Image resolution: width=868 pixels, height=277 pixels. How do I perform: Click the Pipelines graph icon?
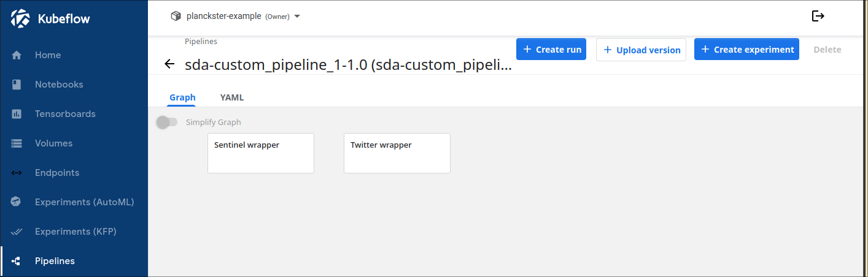[17, 261]
